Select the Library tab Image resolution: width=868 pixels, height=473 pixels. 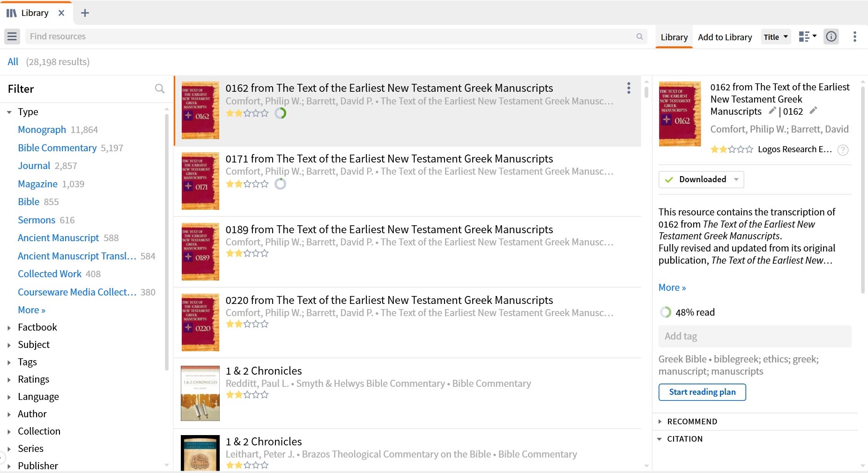tap(674, 37)
